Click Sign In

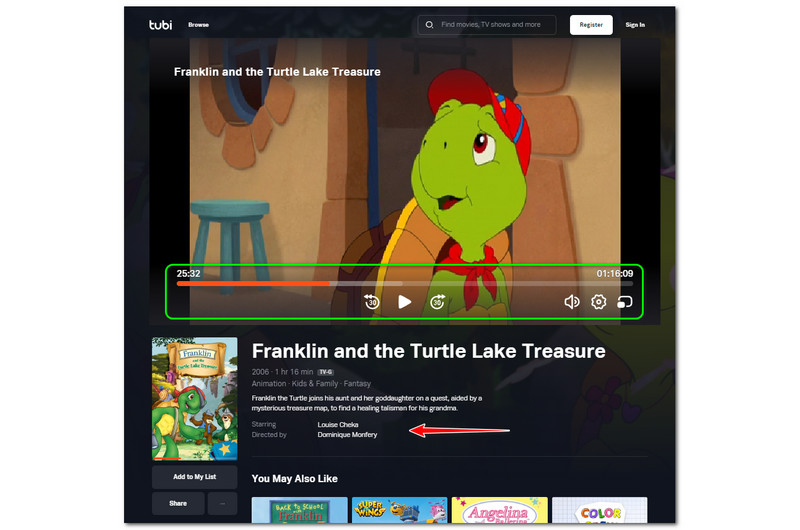tap(635, 24)
